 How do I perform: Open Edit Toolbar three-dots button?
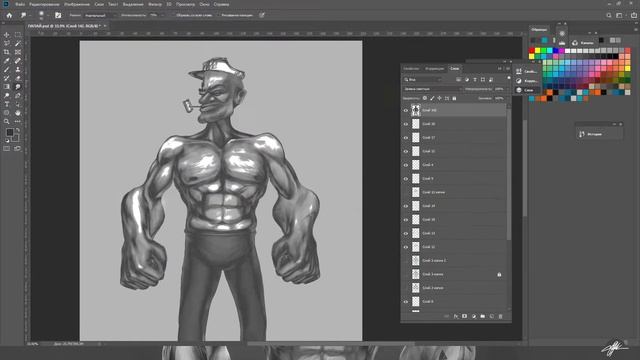(x=18, y=121)
